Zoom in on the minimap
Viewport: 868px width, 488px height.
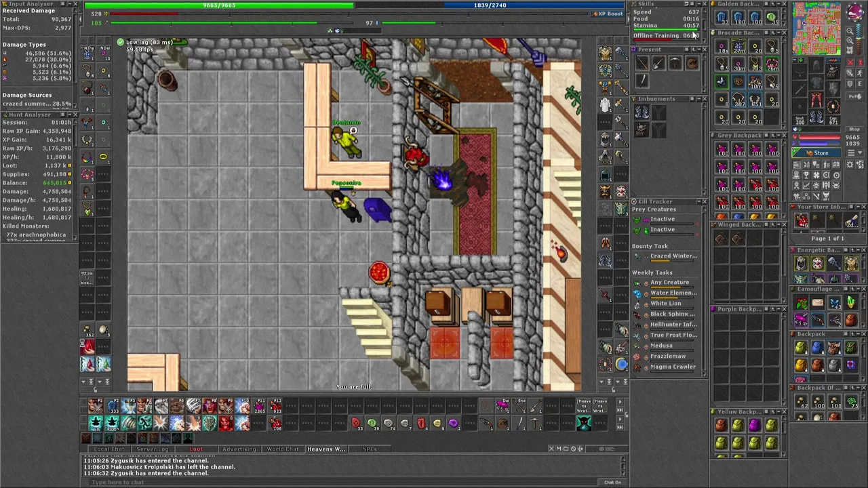pyautogui.click(x=850, y=41)
